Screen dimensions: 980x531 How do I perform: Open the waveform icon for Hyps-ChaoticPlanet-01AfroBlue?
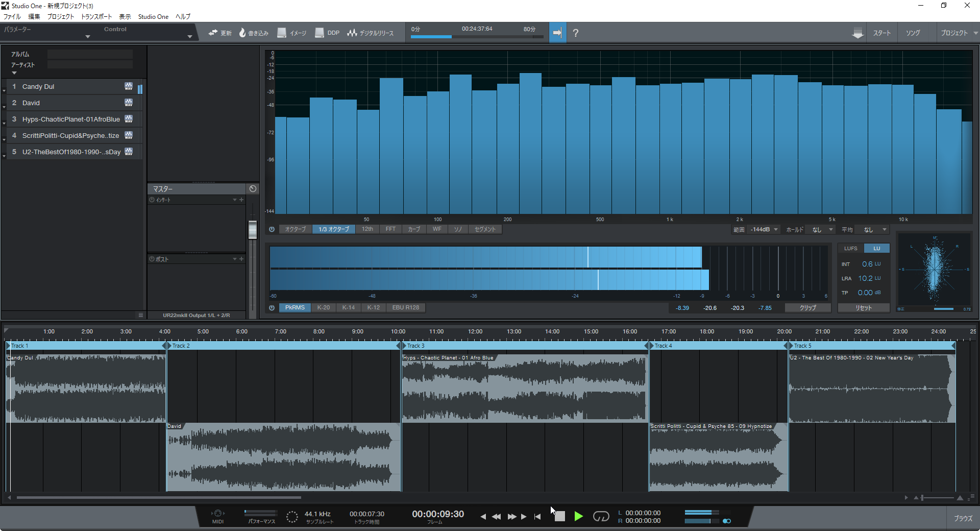tap(129, 119)
